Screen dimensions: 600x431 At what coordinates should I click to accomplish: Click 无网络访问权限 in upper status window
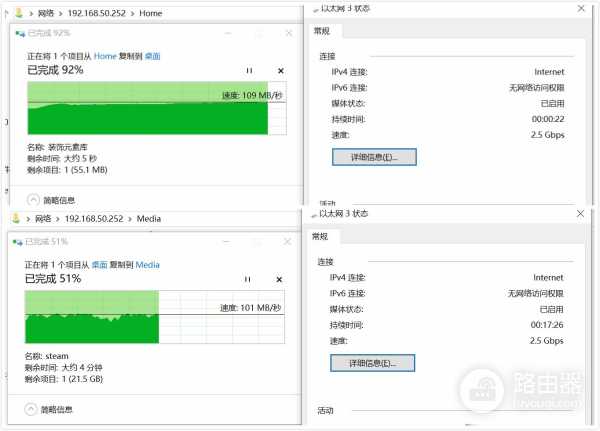(x=536, y=88)
